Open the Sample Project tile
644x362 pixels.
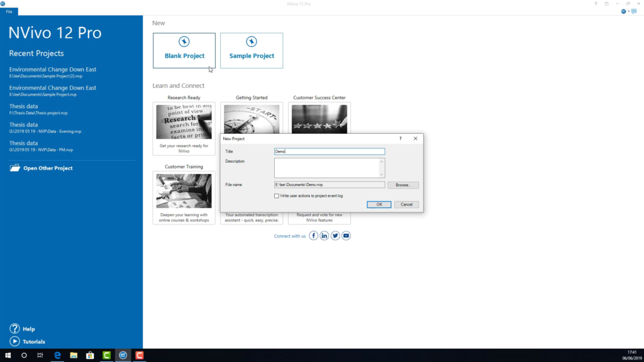252,50
